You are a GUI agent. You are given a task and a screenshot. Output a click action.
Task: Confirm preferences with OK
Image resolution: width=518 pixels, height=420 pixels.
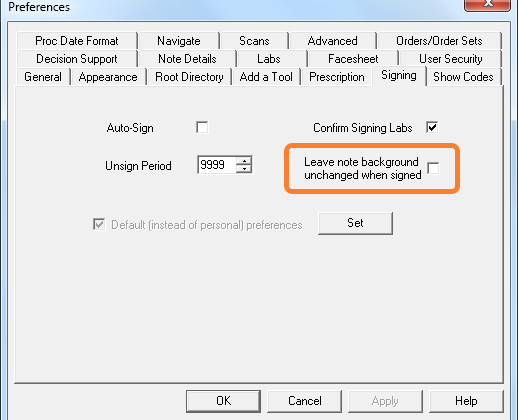223,401
